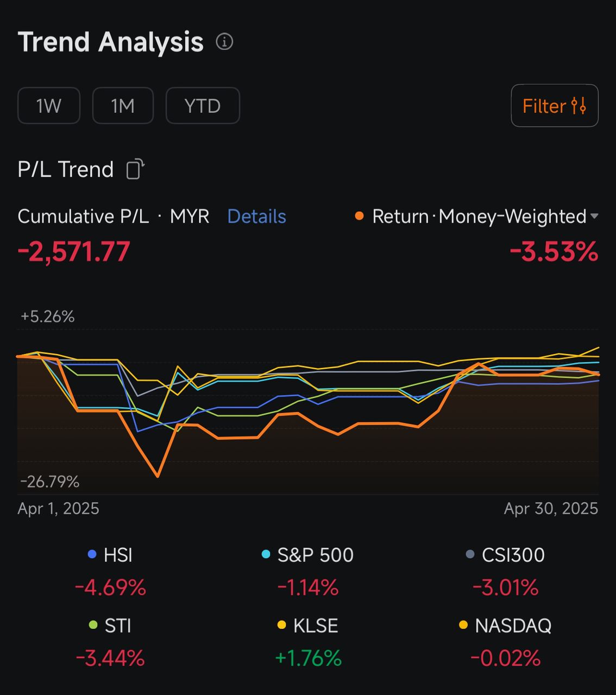Screen dimensions: 616x695
Task: Show or hide the KLSE benchmark
Action: pyautogui.click(x=308, y=625)
